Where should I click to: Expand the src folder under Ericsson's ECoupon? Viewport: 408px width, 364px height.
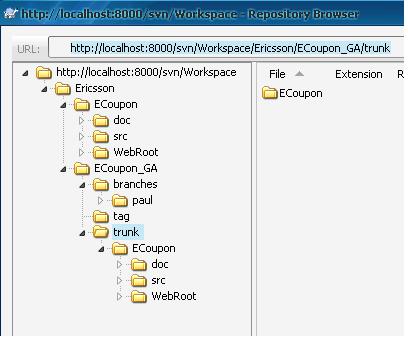click(81, 137)
